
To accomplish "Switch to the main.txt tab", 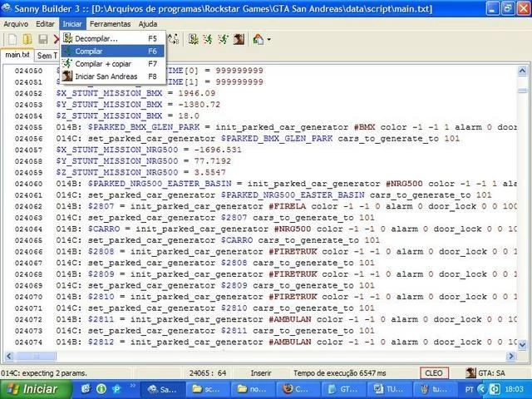I will click(x=15, y=55).
